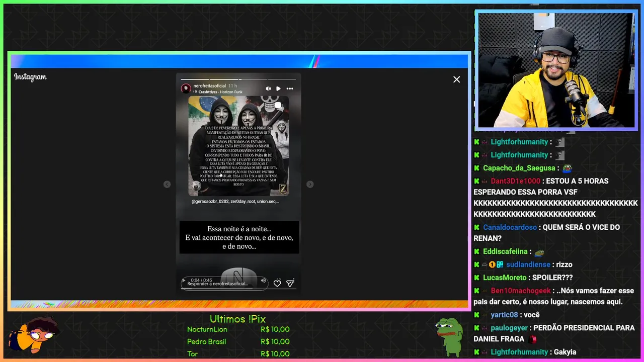Go to the next story arrow
Viewport: 644px width, 362px height.
point(310,185)
